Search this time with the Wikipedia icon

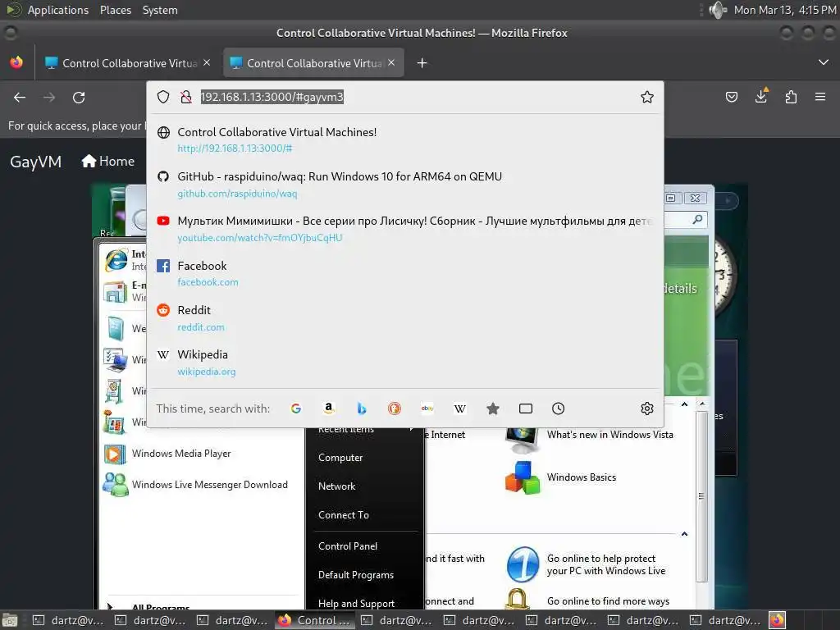pos(460,409)
